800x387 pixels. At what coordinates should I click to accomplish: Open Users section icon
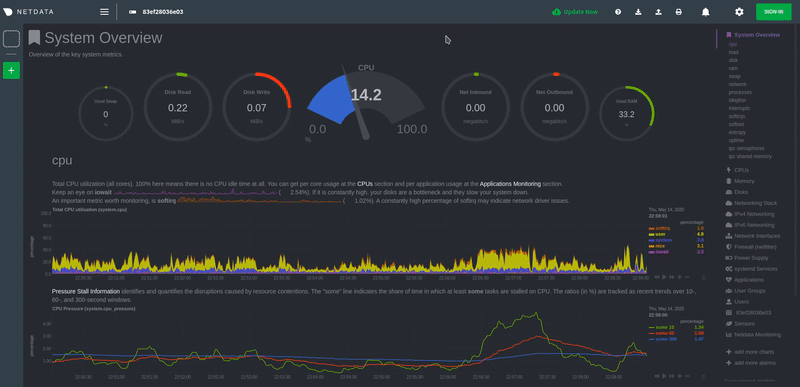tap(728, 302)
